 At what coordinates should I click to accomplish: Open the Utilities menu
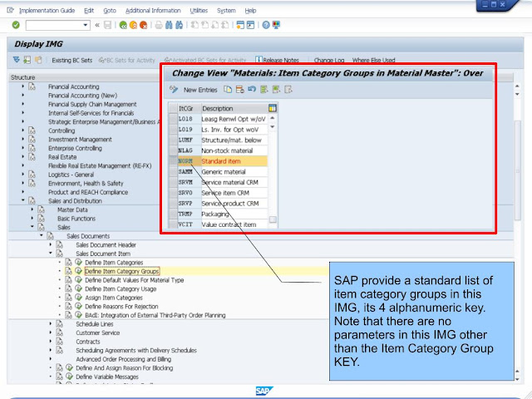click(199, 11)
